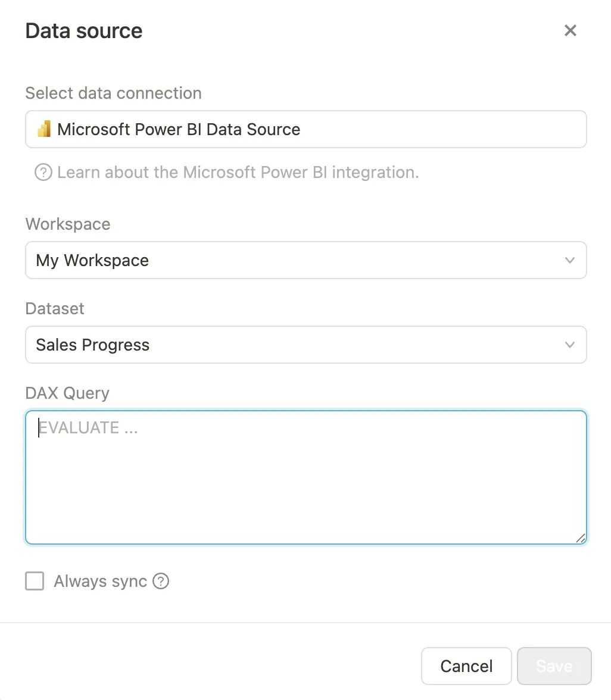Open the Sales Progress dataset dropdown
The image size is (611, 700).
point(298,345)
